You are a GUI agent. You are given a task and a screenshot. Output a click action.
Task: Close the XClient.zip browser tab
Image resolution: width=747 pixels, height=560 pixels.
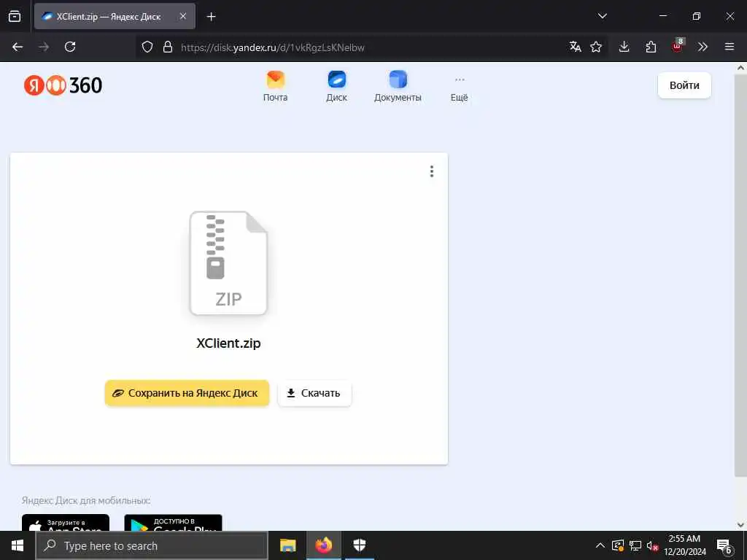coord(183,16)
